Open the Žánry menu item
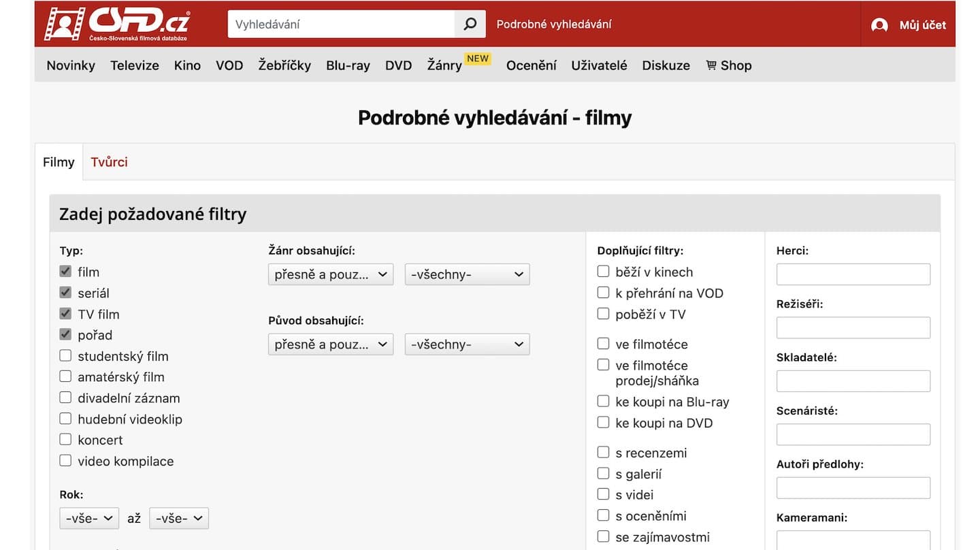 (444, 65)
